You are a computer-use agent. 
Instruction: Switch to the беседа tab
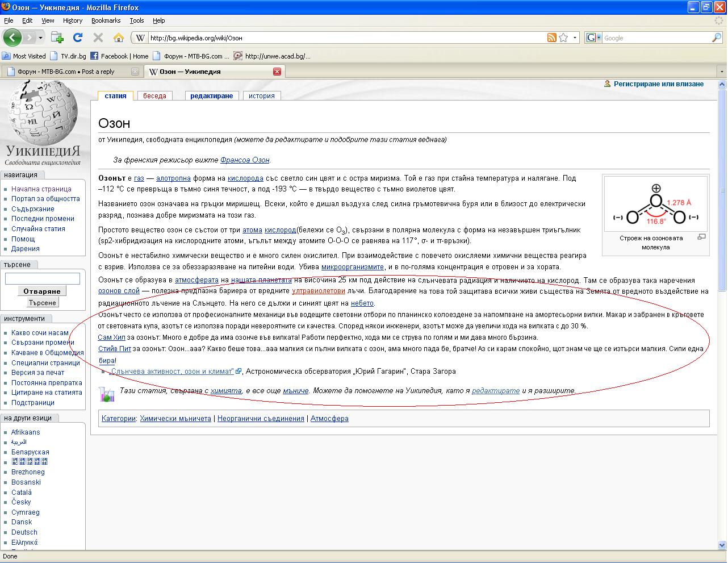coord(154,96)
